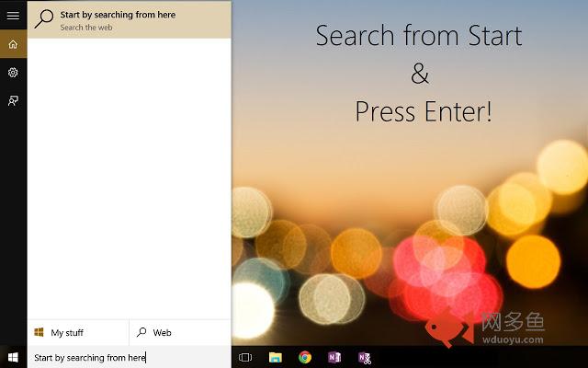
Task: Open the settings gear in sidebar
Action: click(x=13, y=73)
